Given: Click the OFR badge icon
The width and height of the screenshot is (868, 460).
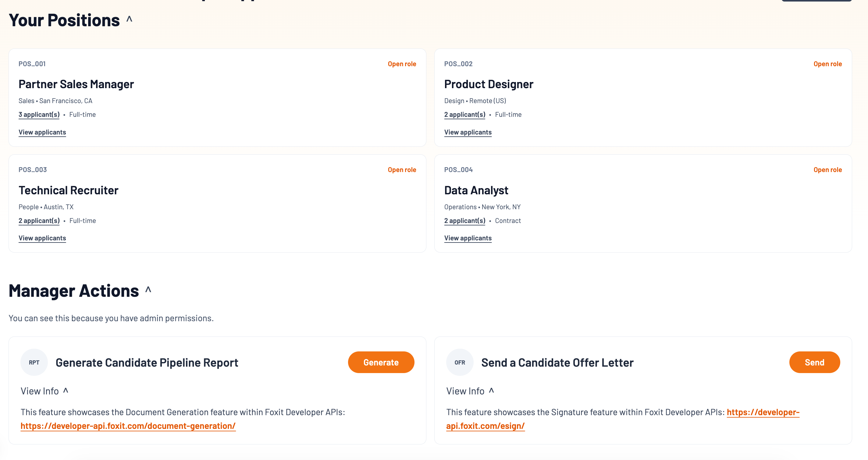Looking at the screenshot, I should click(x=460, y=362).
